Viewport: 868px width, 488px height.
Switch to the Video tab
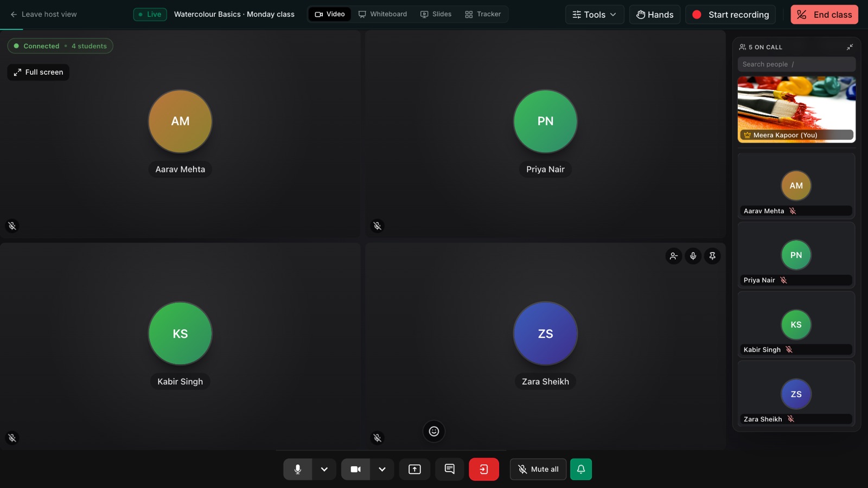click(x=330, y=14)
